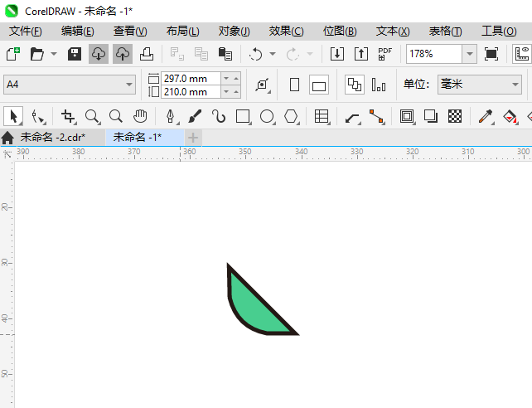Save the document with floppy icon
The height and width of the screenshot is (408, 532).
[75, 54]
